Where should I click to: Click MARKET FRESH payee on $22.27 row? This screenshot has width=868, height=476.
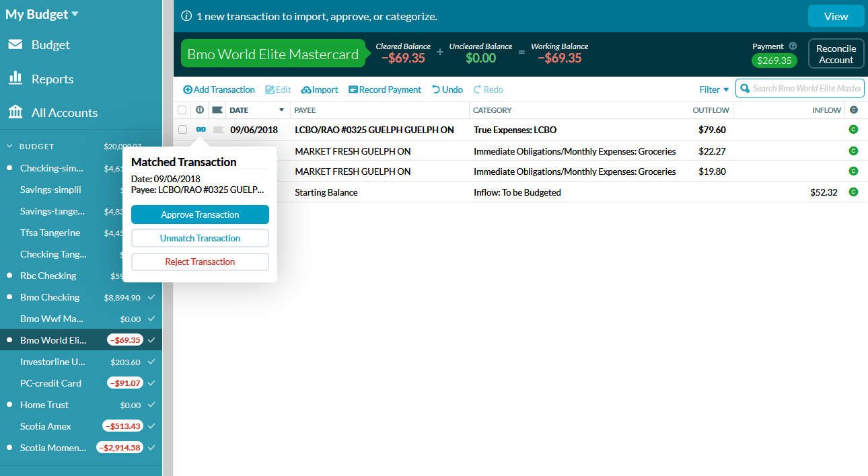[353, 151]
